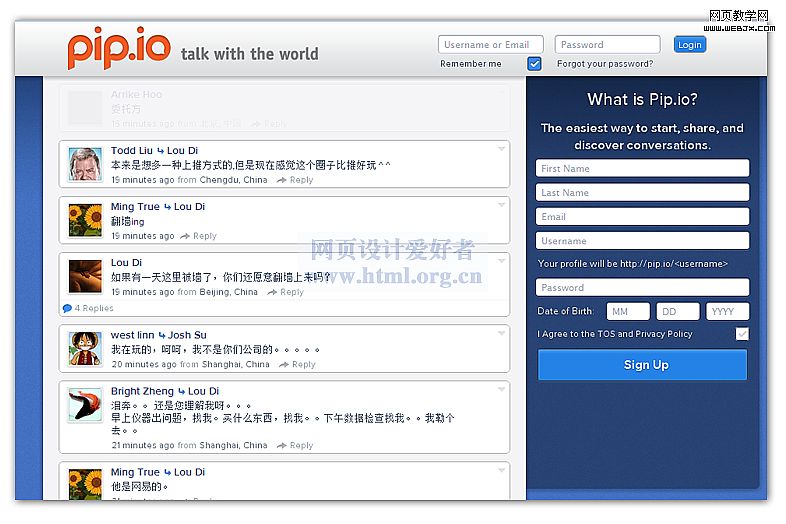Focus the Email signup field

643,217
